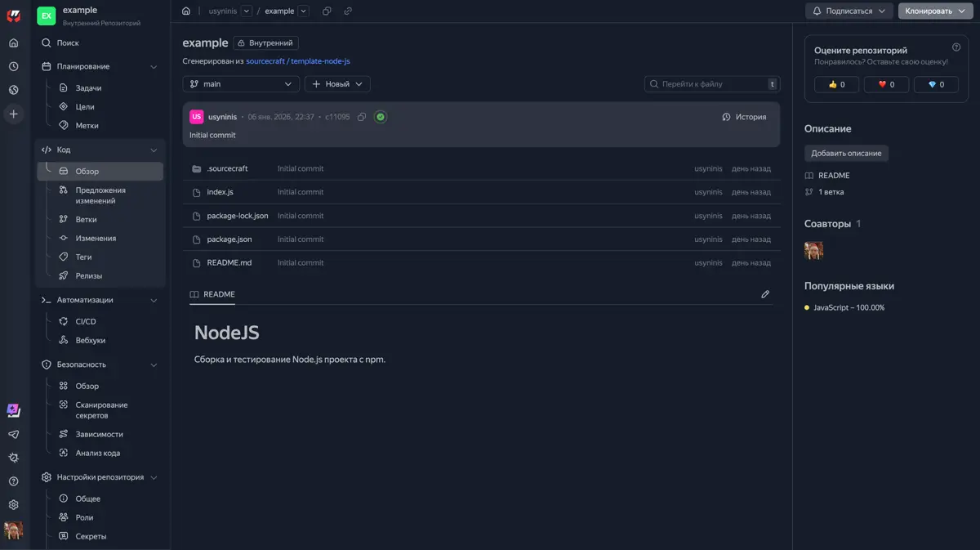Open Ветки in the sidebar
This screenshot has height=550, width=980.
tap(86, 219)
